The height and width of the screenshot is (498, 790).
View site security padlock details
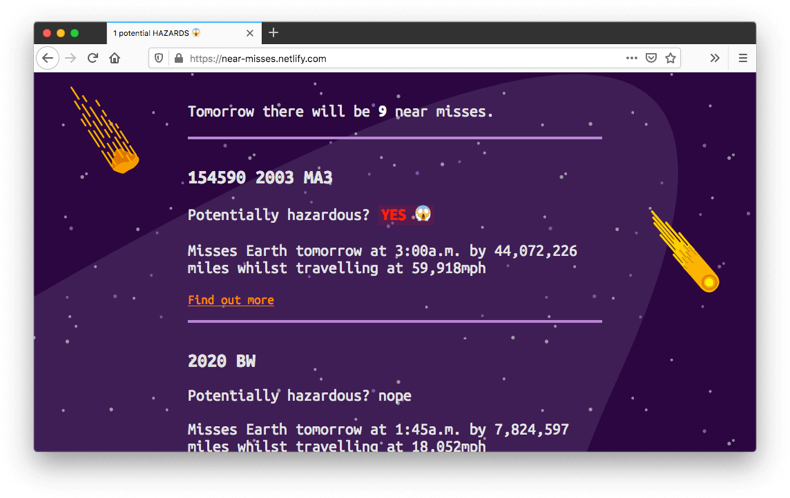178,58
